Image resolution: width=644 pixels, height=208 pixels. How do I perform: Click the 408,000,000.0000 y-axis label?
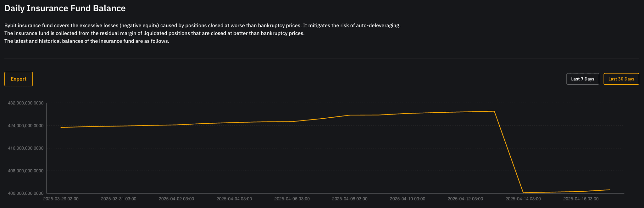26,171
